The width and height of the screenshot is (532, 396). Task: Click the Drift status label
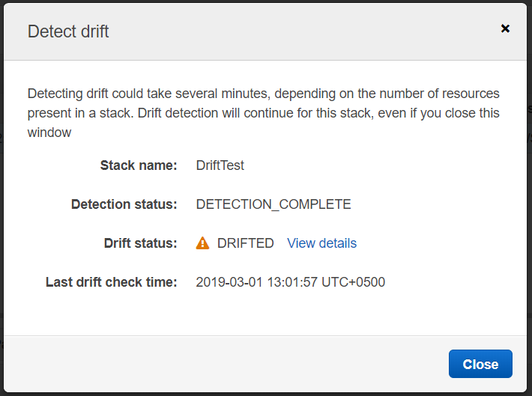(x=140, y=243)
